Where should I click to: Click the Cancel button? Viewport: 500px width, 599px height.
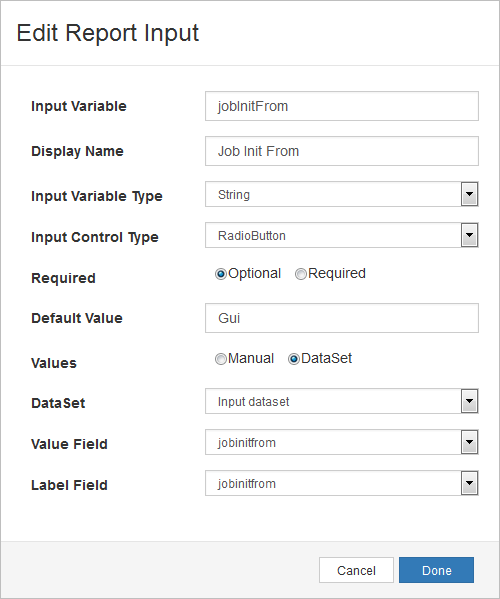pyautogui.click(x=356, y=570)
